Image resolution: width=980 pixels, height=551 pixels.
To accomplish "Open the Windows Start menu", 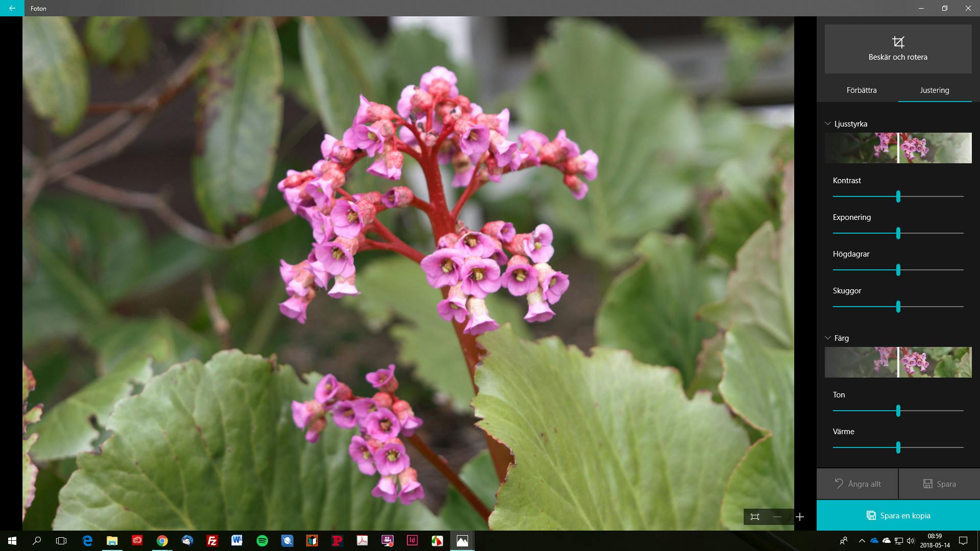I will click(x=12, y=541).
